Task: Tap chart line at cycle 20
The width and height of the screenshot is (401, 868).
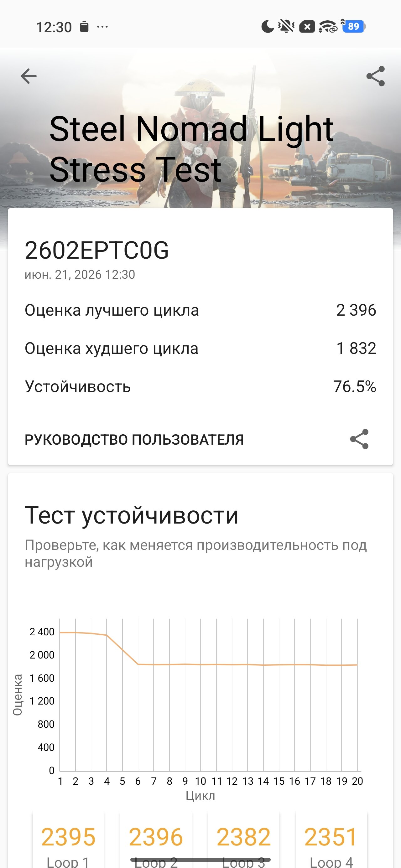Action: [x=357, y=665]
